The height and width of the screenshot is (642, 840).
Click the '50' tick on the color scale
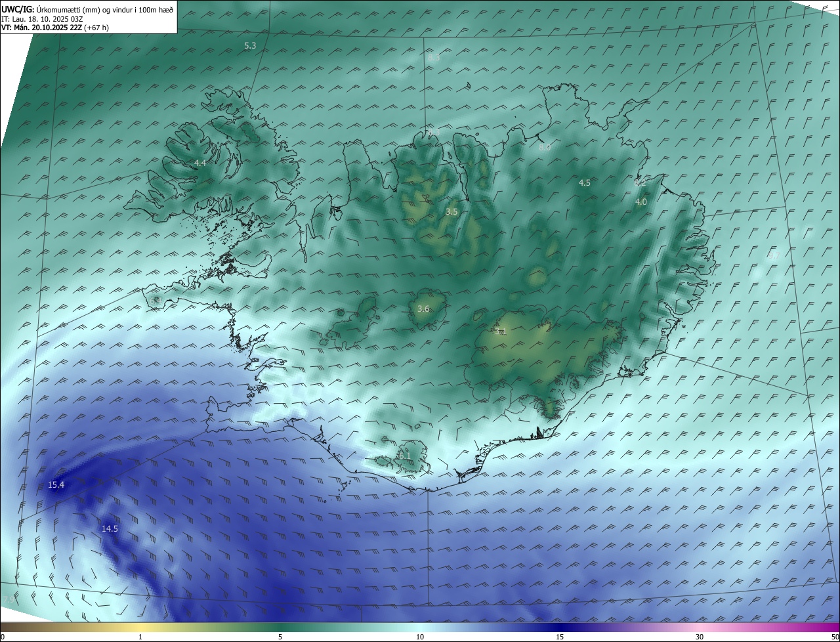(x=835, y=637)
